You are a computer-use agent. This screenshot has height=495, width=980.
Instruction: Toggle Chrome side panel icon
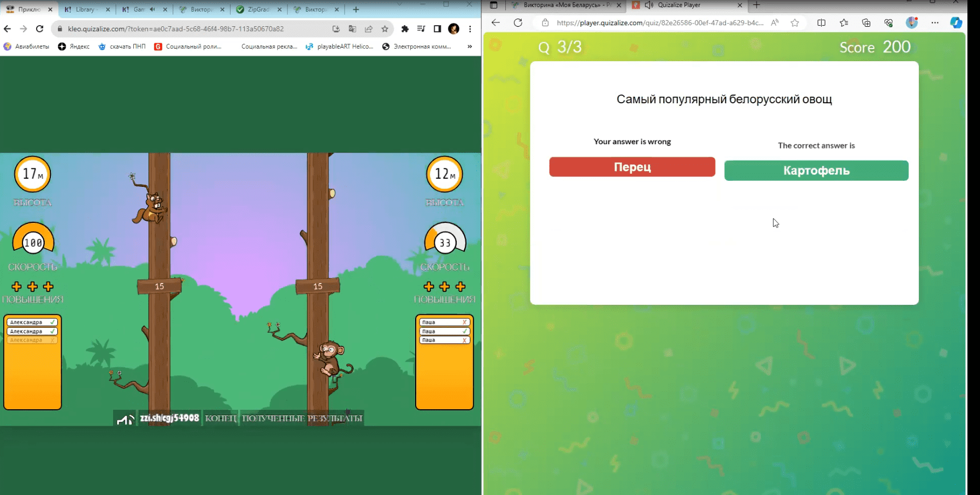tap(438, 29)
